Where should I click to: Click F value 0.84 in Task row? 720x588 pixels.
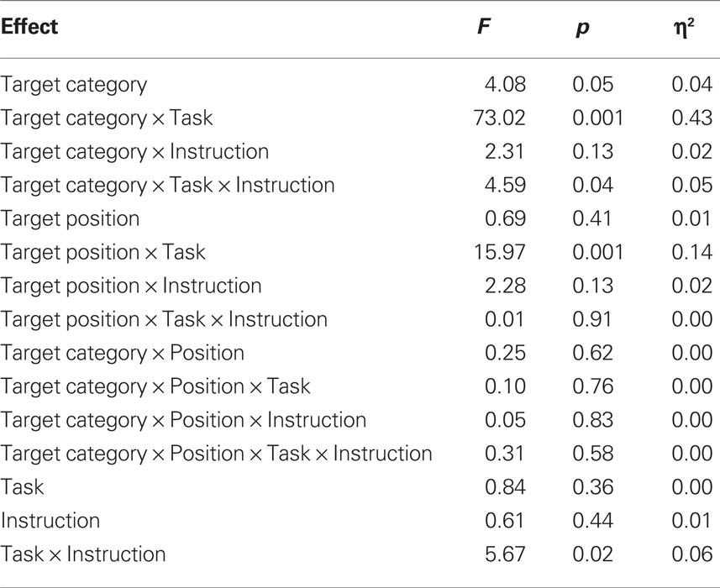click(505, 486)
